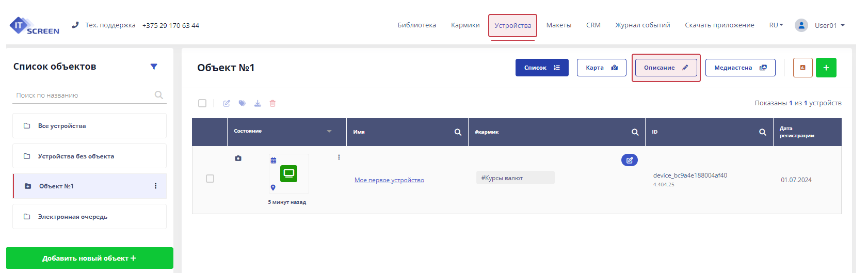Open the Библиотека menu item
868x273 pixels.
pos(416,25)
